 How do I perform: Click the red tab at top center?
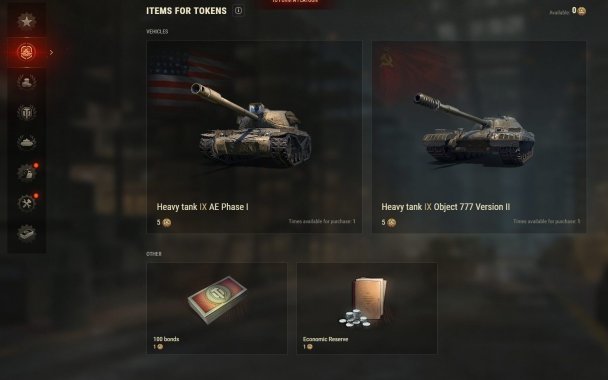point(295,3)
